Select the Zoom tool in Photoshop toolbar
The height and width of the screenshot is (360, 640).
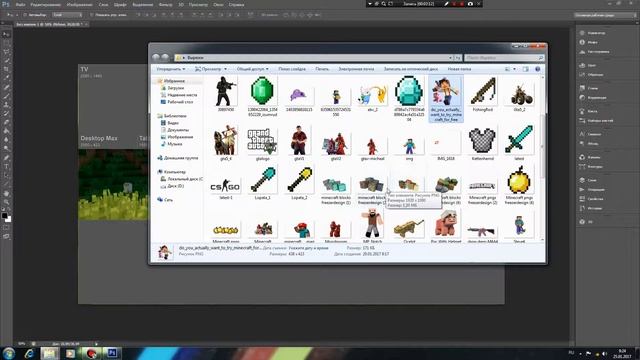[6, 202]
